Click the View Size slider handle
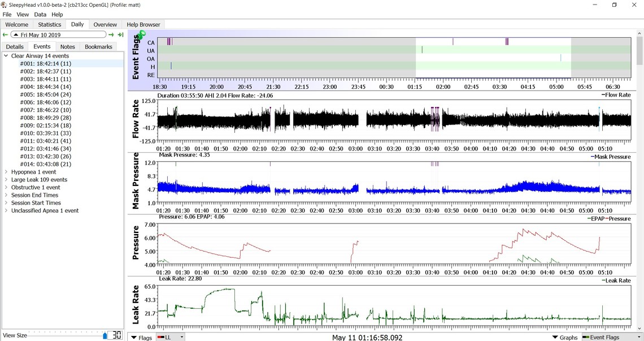The height and width of the screenshot is (341, 644). pos(105,336)
